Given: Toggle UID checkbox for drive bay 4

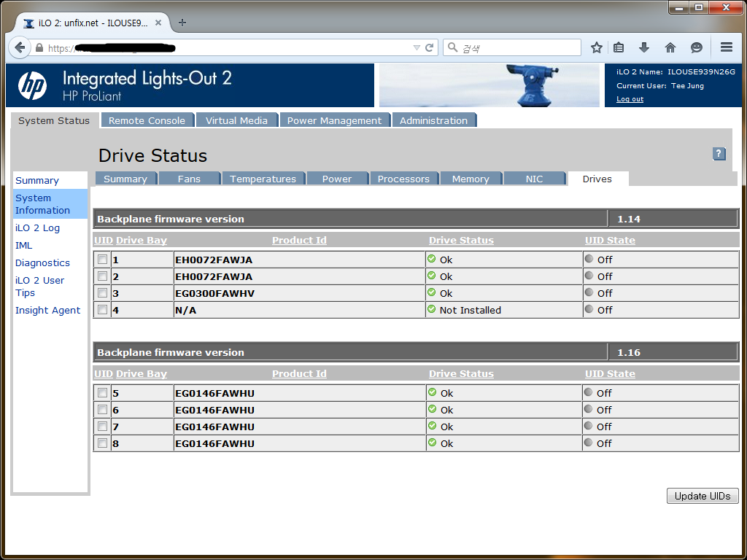Looking at the screenshot, I should pos(103,310).
